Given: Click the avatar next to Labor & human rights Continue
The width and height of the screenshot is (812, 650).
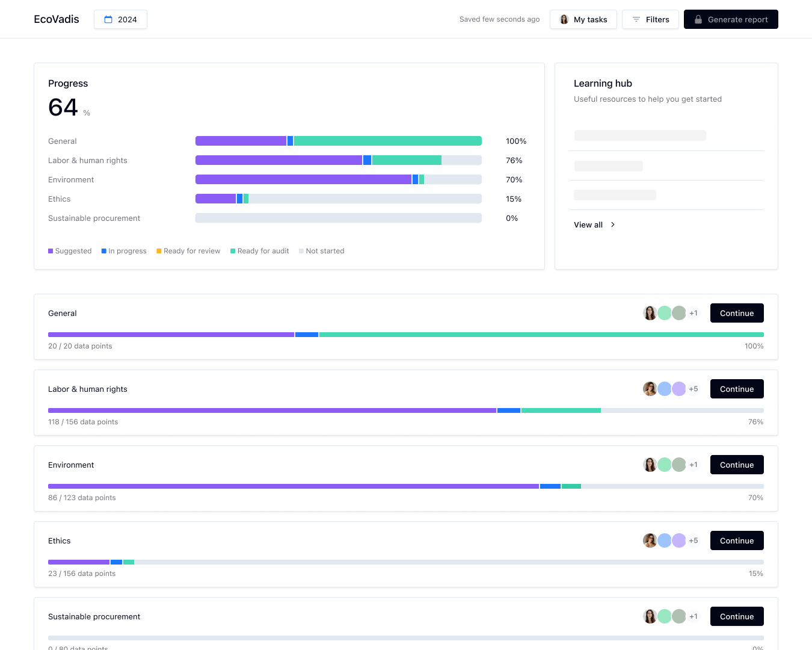Looking at the screenshot, I should (x=650, y=389).
